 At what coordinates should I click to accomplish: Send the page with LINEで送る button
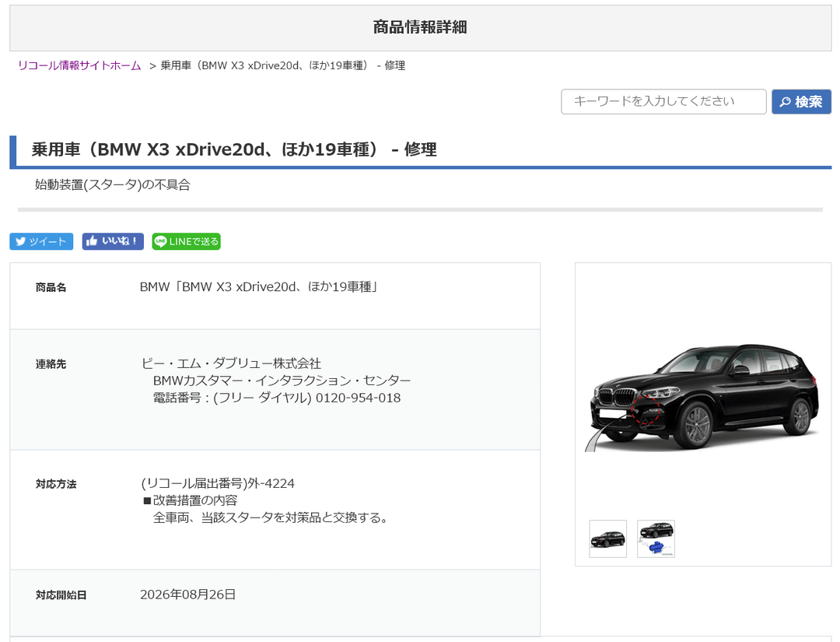186,242
